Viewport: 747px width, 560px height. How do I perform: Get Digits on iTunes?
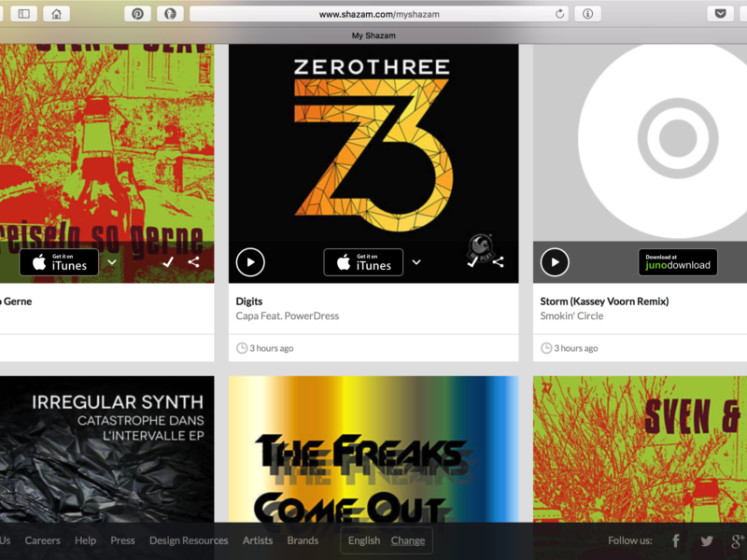363,262
